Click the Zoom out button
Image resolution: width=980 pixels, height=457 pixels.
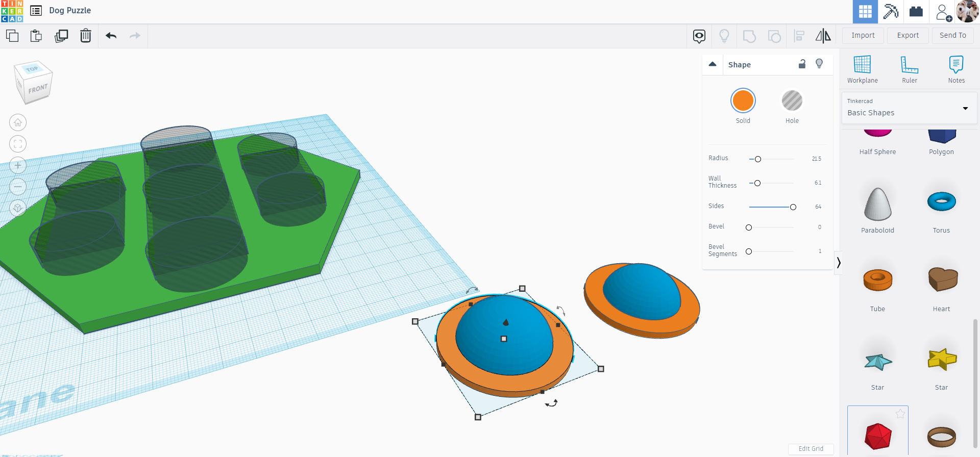[x=18, y=187]
